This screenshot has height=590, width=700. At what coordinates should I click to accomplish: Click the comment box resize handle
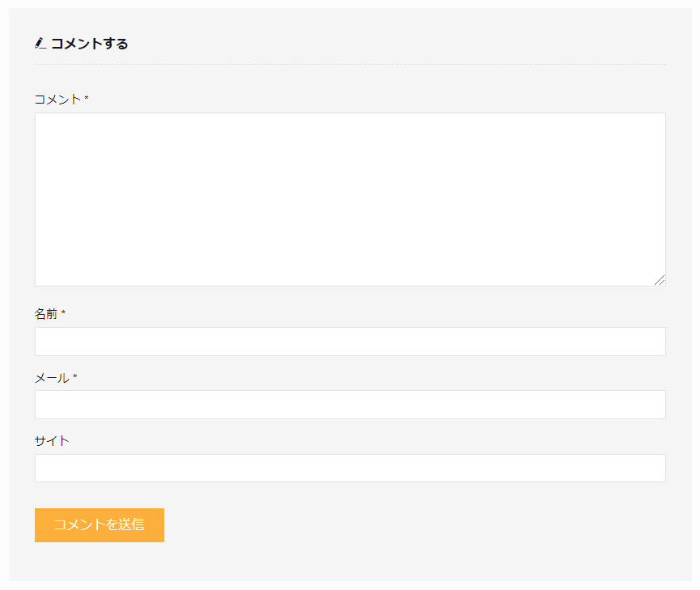(x=660, y=280)
